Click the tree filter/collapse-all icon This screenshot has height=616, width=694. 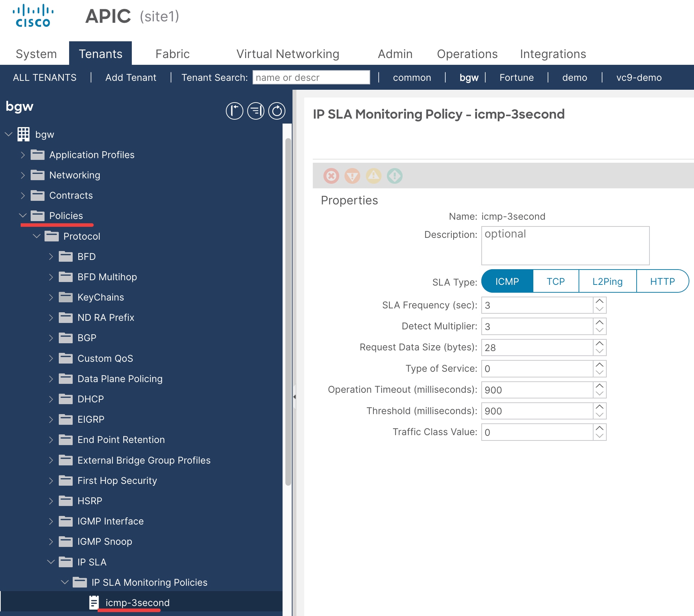coord(256,111)
